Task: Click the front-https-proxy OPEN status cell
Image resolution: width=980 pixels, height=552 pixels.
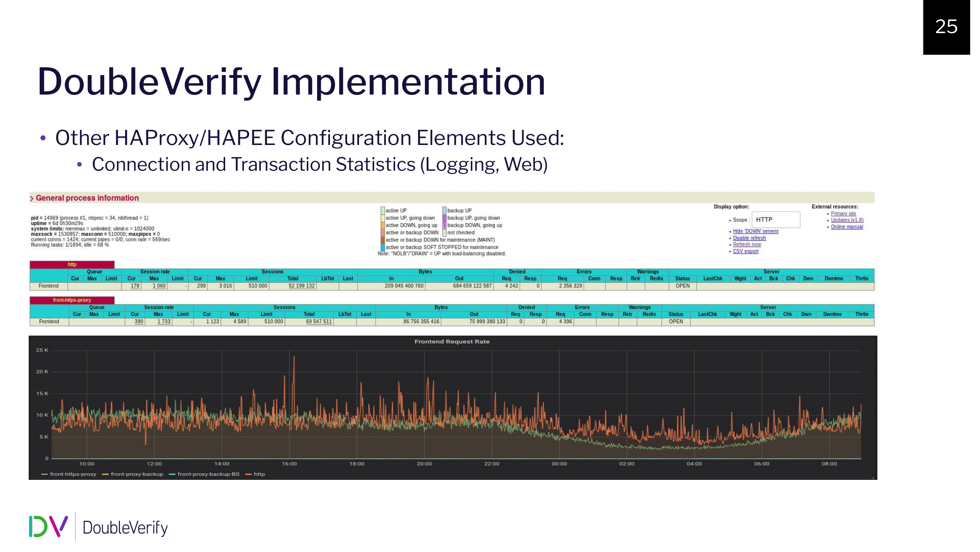Action: tap(676, 322)
